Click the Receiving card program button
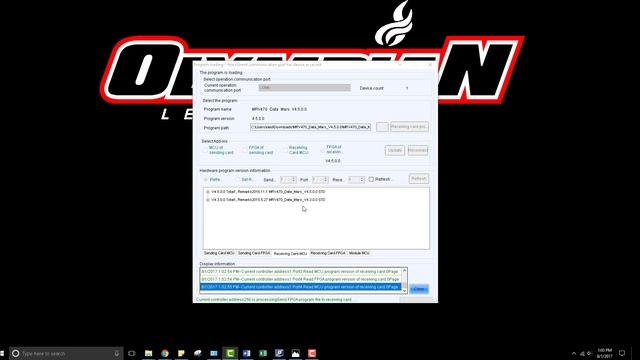 point(409,127)
